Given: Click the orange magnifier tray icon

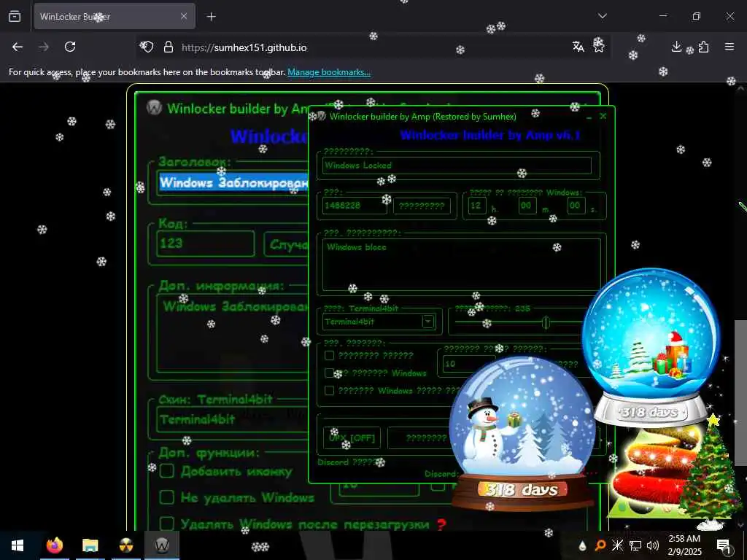Looking at the screenshot, I should [x=600, y=545].
